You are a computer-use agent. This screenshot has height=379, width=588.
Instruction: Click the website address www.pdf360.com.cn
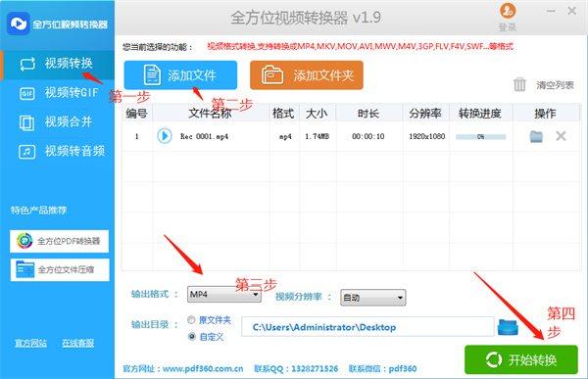[x=203, y=369]
